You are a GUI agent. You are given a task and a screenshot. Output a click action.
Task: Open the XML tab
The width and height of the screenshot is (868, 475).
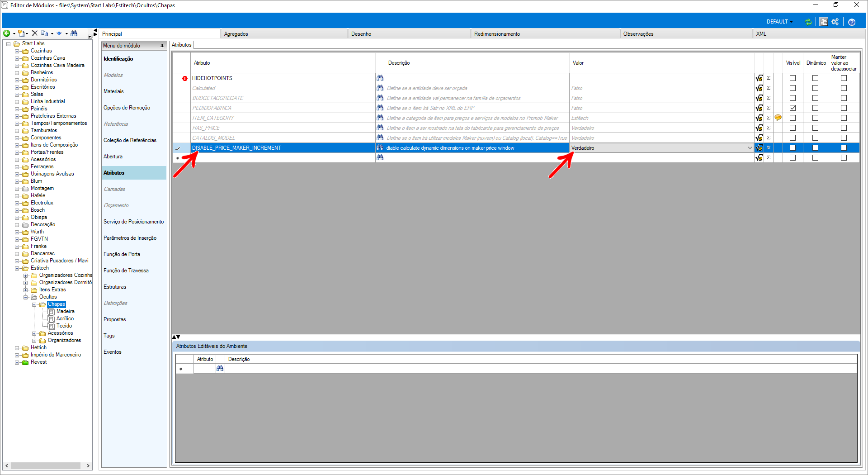pyautogui.click(x=761, y=34)
